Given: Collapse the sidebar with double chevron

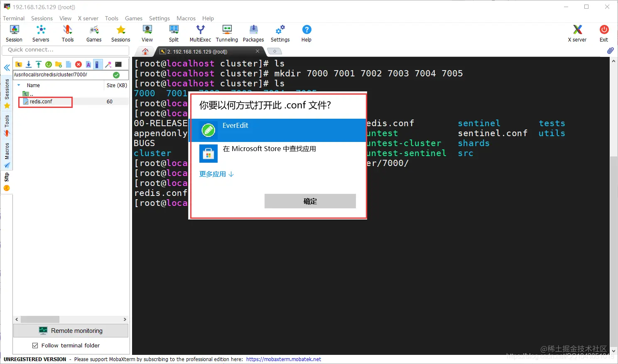Looking at the screenshot, I should pyautogui.click(x=7, y=68).
